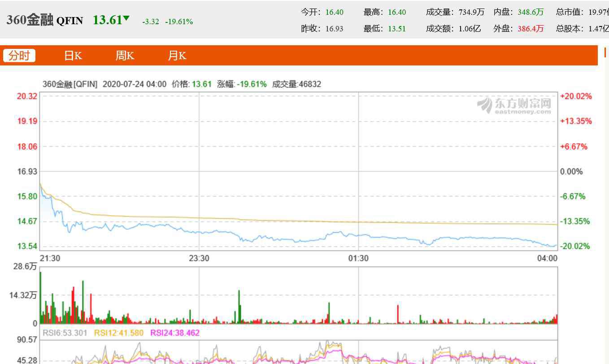
Task: Click the 04:00 time axis label
Action: 548,258
